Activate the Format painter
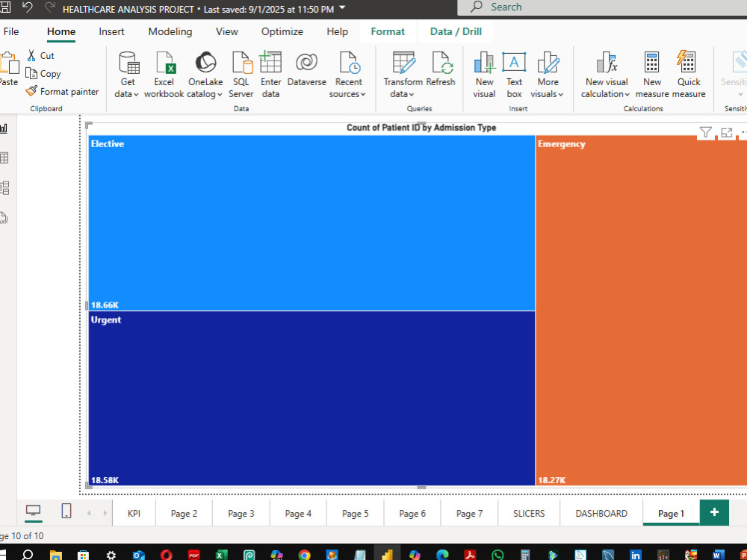747x560 pixels. 62,91
